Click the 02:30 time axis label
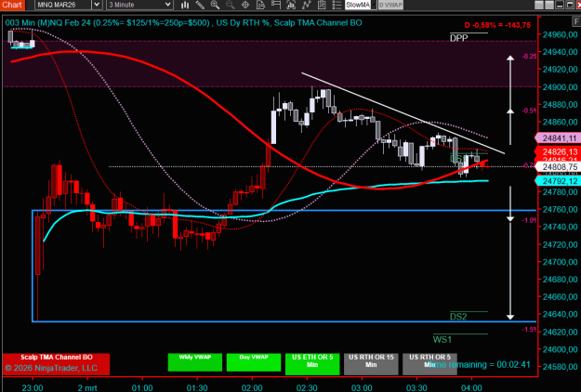This screenshot has height=392, width=581. [x=307, y=387]
